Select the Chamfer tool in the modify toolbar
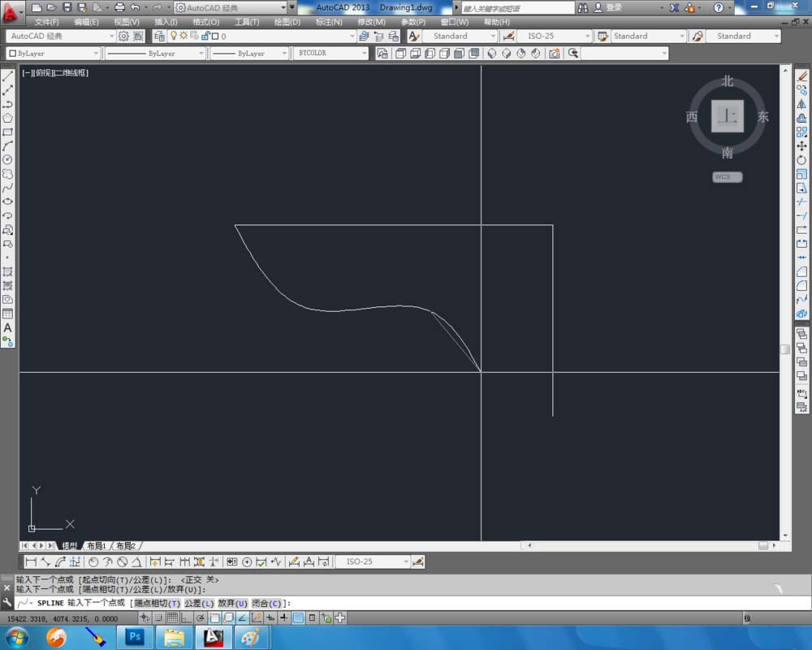Screen dimensions: 812x650 tap(801, 271)
